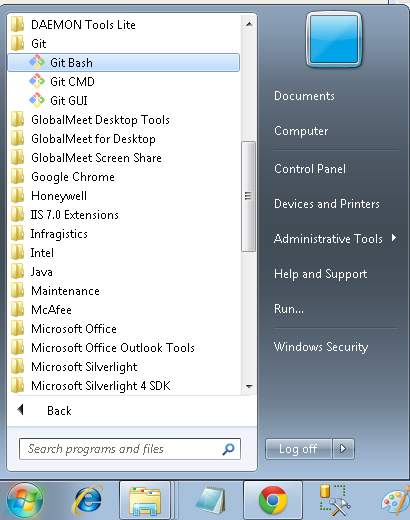Click the search magnifier icon

coord(228,449)
